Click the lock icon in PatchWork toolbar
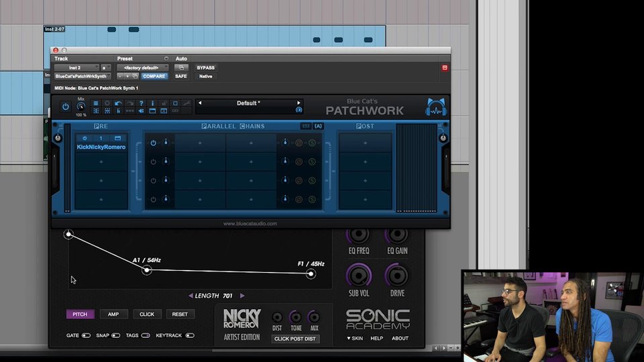Screen dimensions: 644x362 click(x=164, y=103)
